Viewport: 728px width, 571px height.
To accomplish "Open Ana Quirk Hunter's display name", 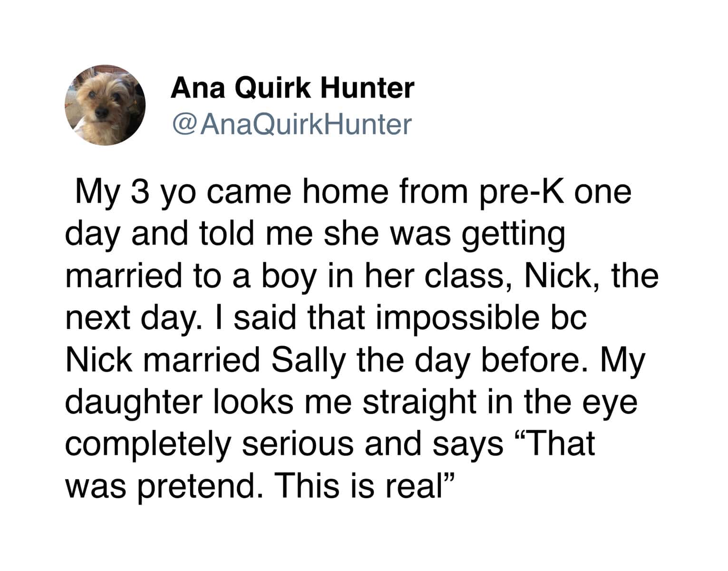I will pyautogui.click(x=292, y=88).
